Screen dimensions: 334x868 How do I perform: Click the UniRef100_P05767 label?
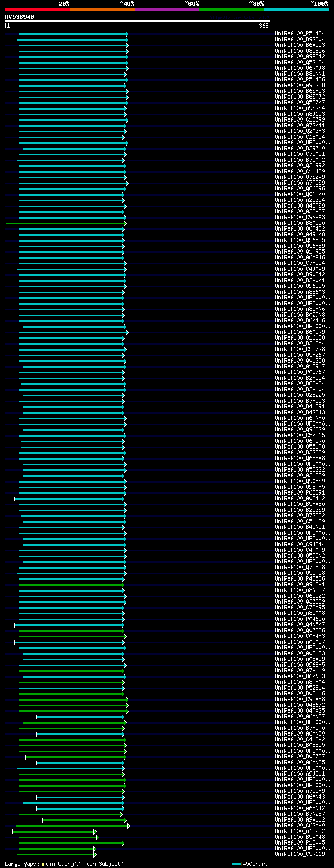pyautogui.click(x=300, y=372)
